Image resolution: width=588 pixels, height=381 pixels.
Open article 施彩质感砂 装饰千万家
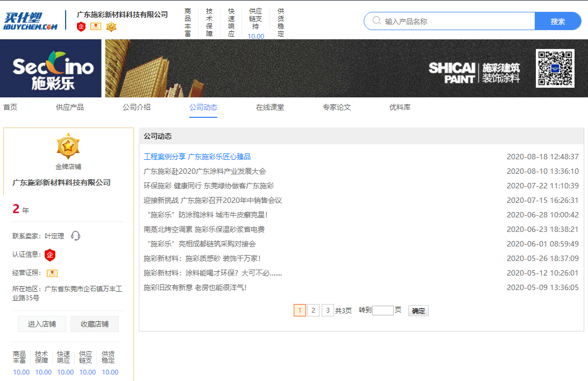(202, 259)
